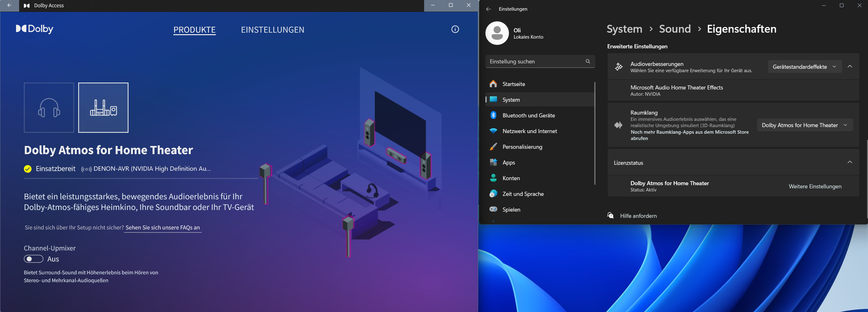Click the yellow Einsatzbereit checkmark icon

[x=28, y=169]
